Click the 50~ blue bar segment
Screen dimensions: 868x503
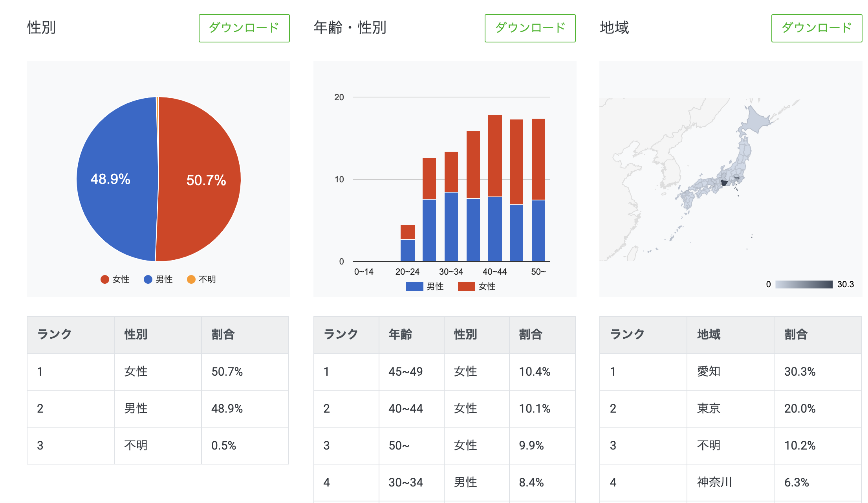pyautogui.click(x=538, y=230)
